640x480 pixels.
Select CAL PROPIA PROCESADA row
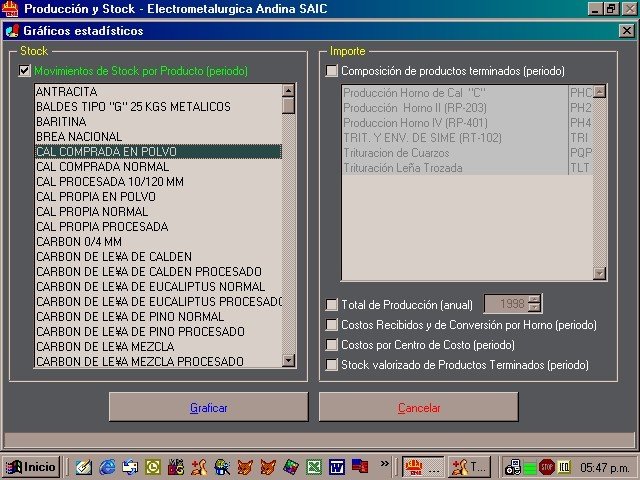[158, 227]
